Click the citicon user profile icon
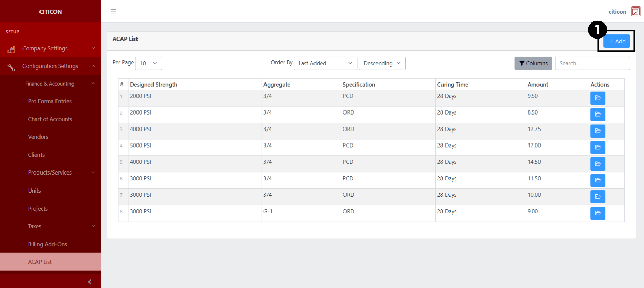Viewport: 644px width, 288px height. coord(635,12)
